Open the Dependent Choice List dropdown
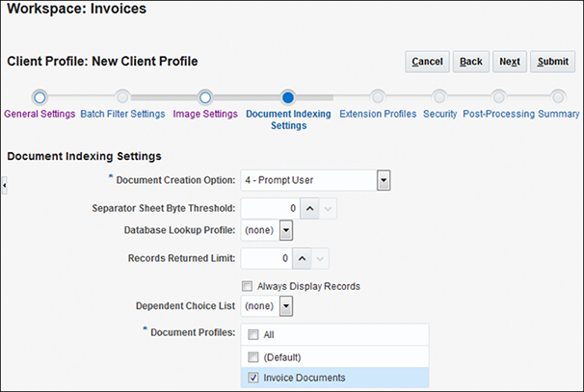The height and width of the screenshot is (392, 584). (285, 306)
